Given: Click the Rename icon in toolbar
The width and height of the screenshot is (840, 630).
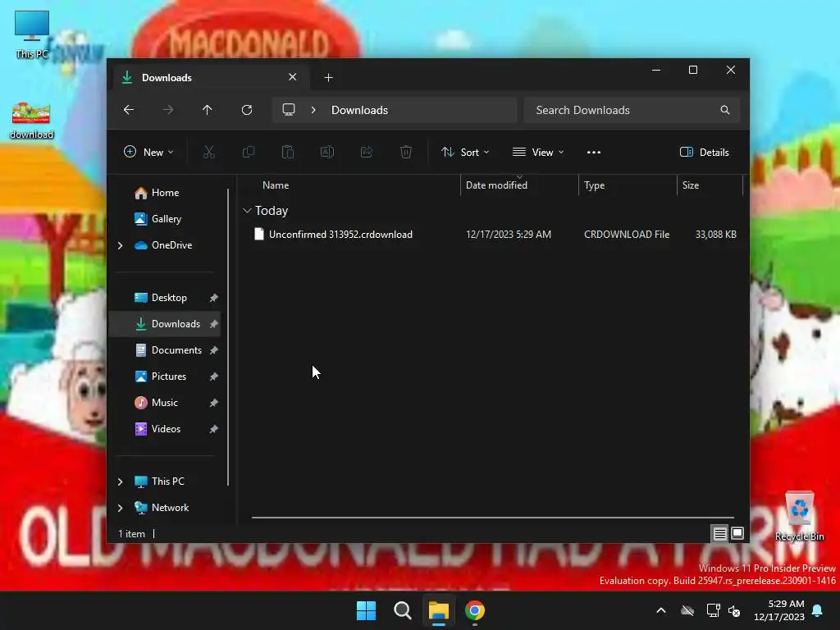Looking at the screenshot, I should click(x=327, y=152).
